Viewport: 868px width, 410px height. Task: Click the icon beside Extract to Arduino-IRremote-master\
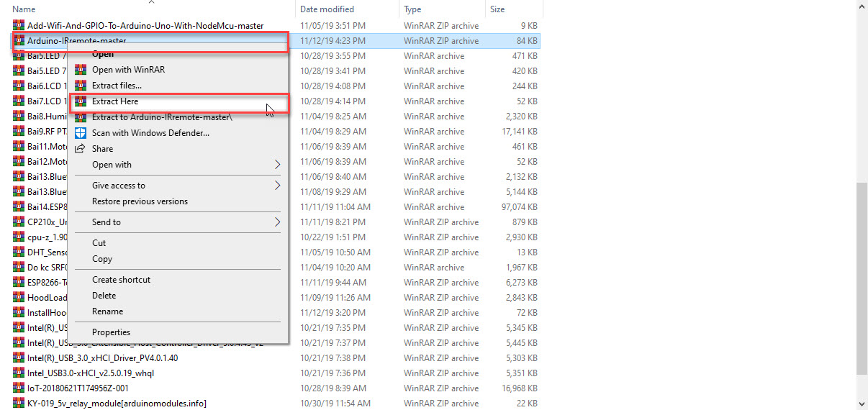point(81,117)
